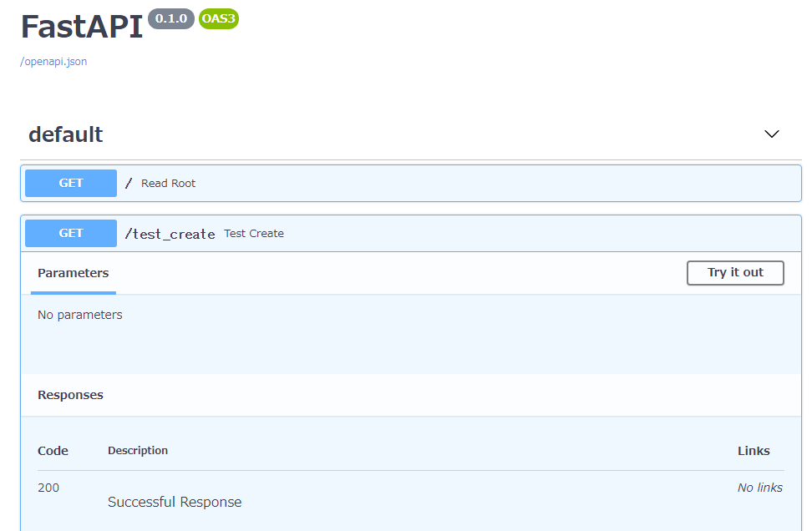Screen dimensions: 812x531
Task: Click the Links column header
Action: [x=754, y=451]
